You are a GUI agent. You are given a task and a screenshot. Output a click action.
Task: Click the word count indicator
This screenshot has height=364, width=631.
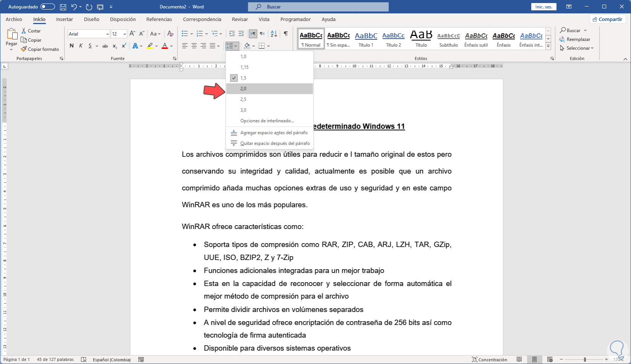[55, 359]
